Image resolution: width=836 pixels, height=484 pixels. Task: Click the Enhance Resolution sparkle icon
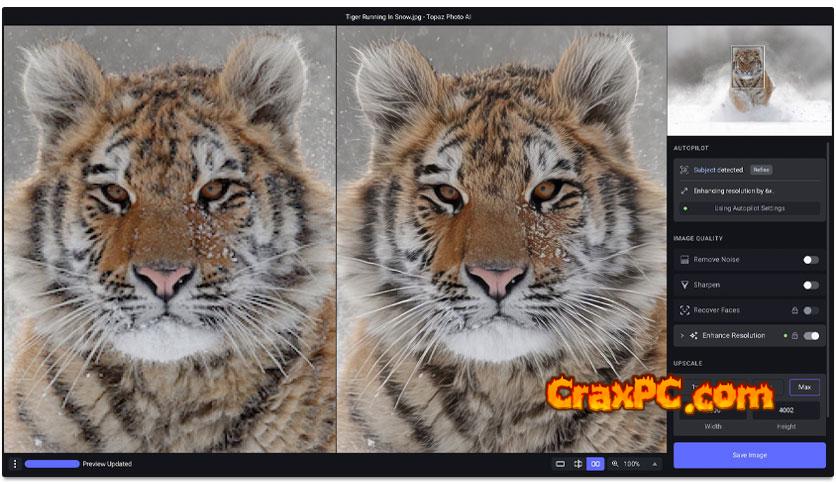point(694,336)
